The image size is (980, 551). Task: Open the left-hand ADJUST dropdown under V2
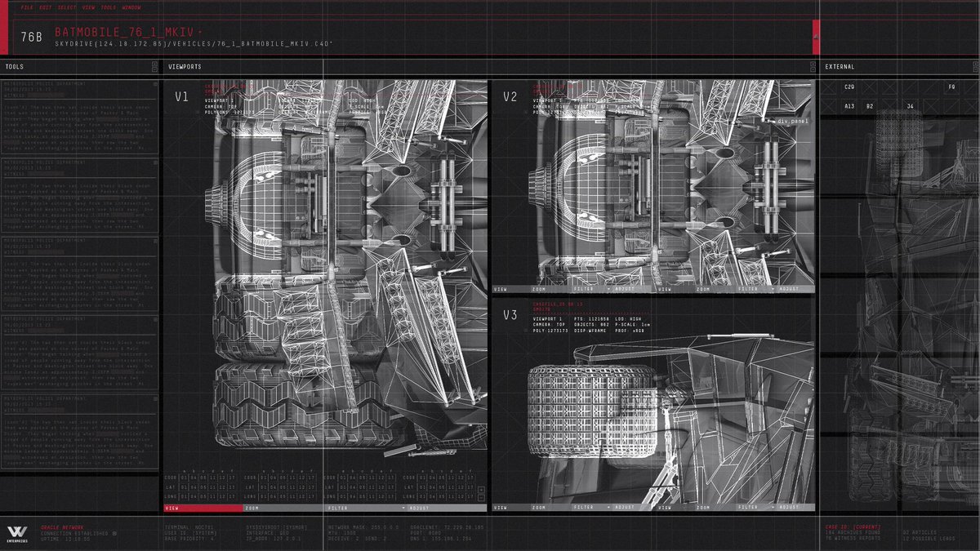[632, 289]
